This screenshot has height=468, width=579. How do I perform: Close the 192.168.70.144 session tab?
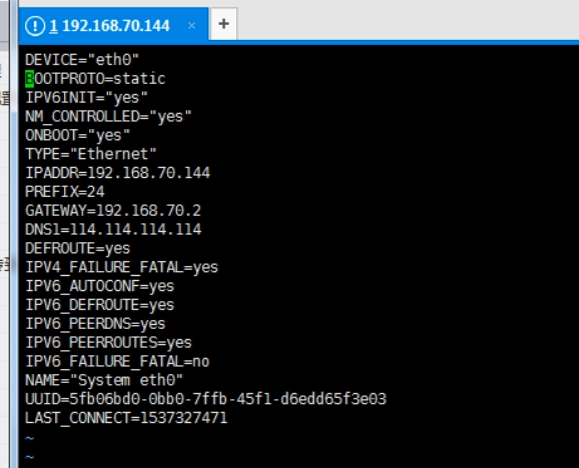click(191, 25)
